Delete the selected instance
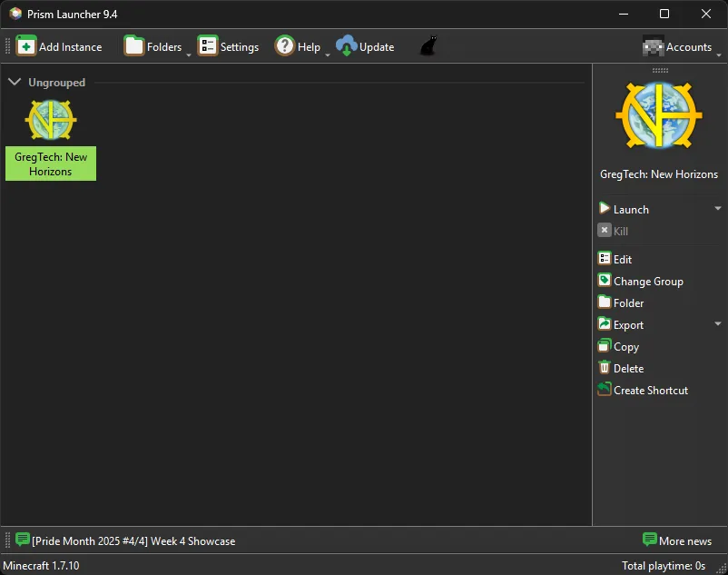This screenshot has height=575, width=728. [627, 368]
